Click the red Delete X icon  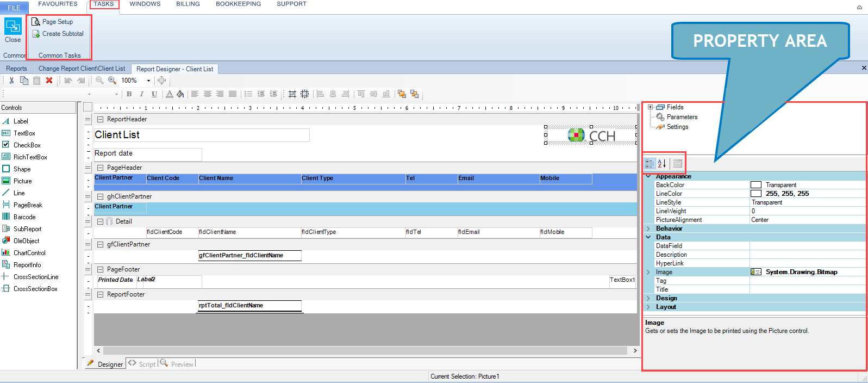(x=49, y=81)
